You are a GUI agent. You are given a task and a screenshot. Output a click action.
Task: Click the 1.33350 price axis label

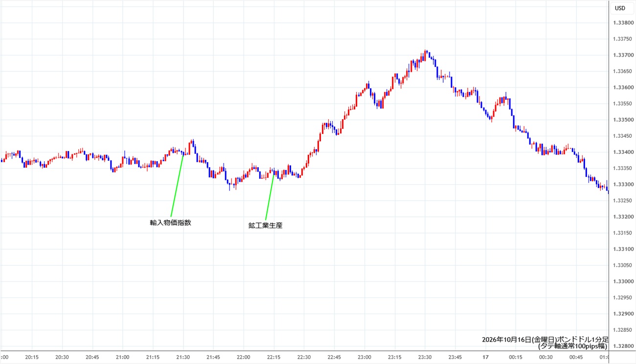tap(622, 168)
